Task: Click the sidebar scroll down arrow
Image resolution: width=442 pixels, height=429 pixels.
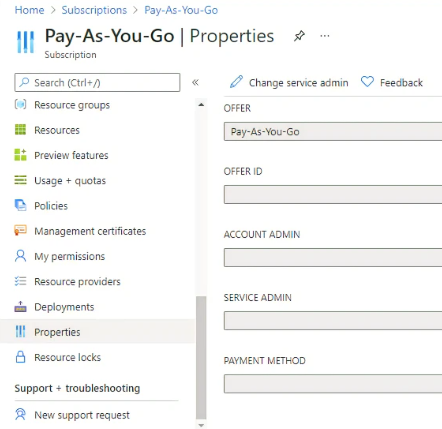Action: (x=201, y=425)
